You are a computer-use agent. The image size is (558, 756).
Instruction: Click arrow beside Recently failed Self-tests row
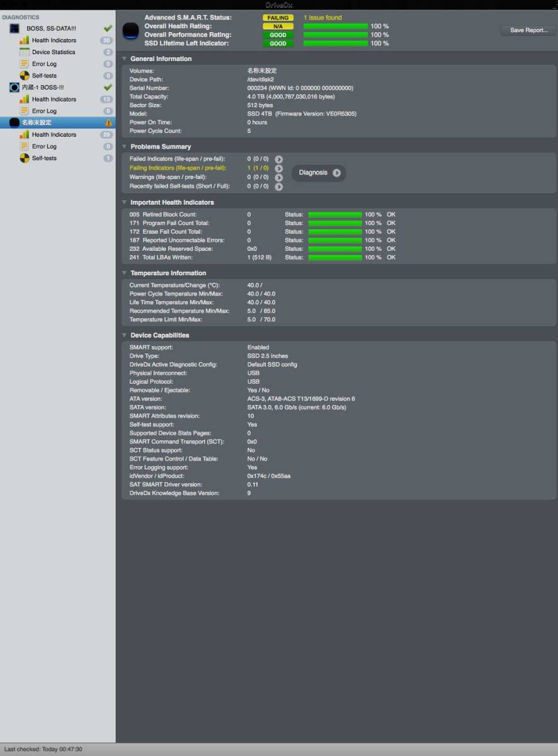(278, 186)
